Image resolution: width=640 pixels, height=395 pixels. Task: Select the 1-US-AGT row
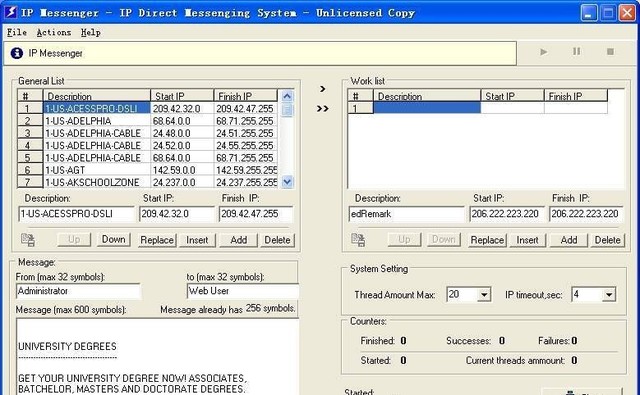(x=147, y=170)
